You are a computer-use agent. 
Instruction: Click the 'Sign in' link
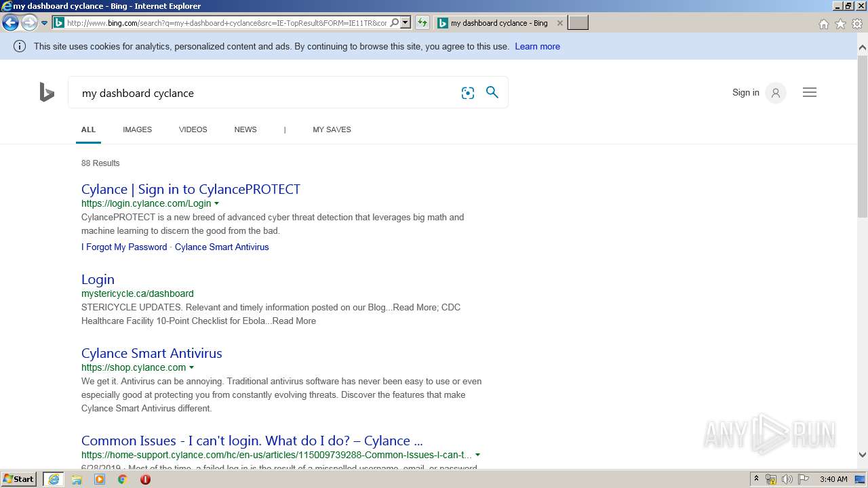click(745, 92)
